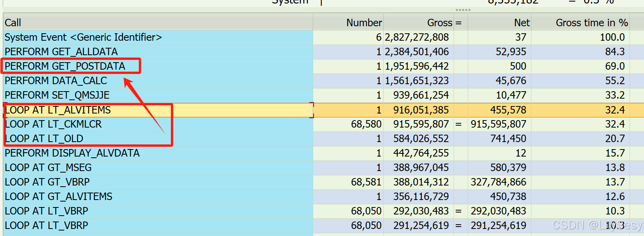Screen dimensions: 644x236
Task: Click net value 52,935
Action: click(511, 52)
